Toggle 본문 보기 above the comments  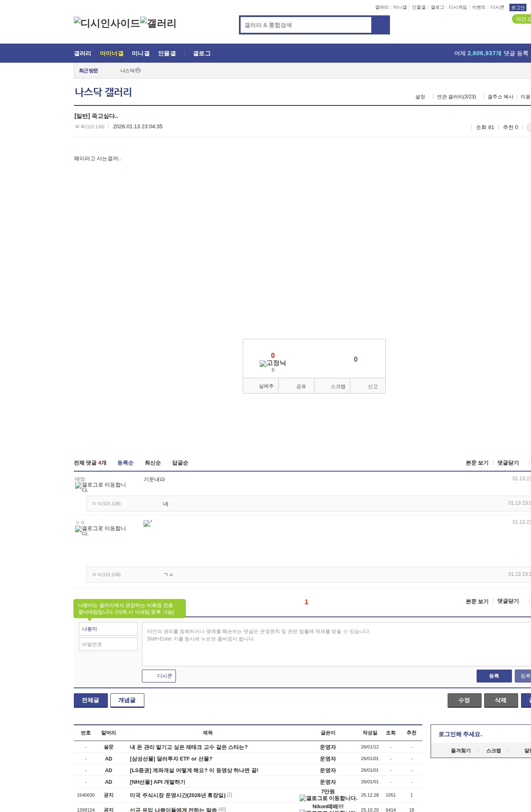(477, 463)
